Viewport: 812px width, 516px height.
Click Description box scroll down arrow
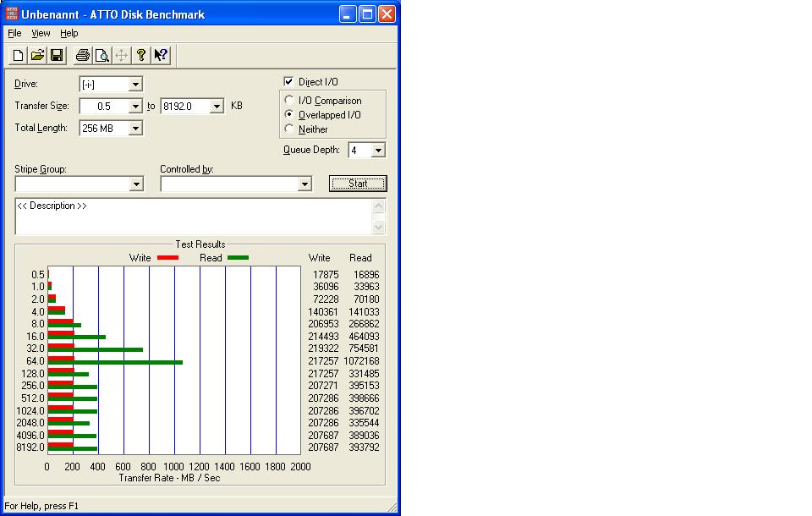[x=379, y=227]
